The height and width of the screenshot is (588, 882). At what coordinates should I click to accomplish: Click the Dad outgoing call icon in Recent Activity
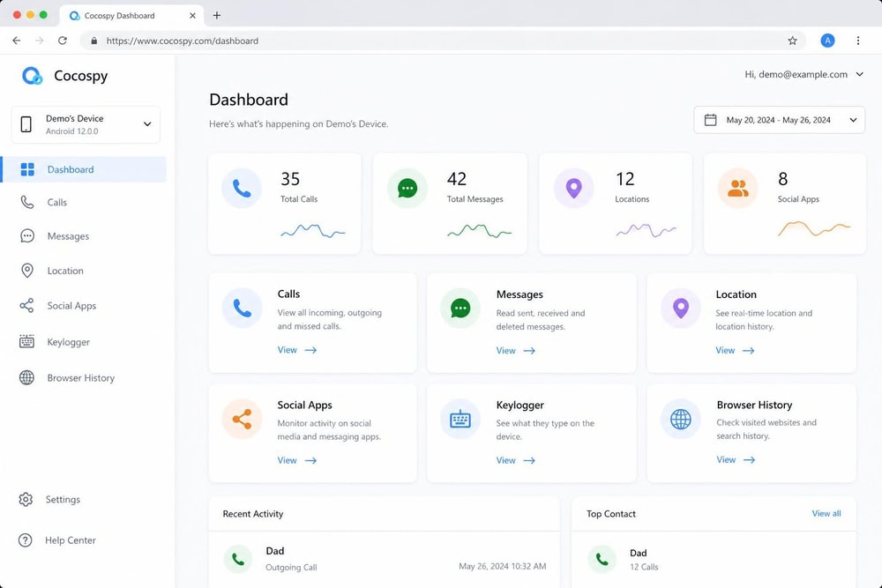point(238,559)
